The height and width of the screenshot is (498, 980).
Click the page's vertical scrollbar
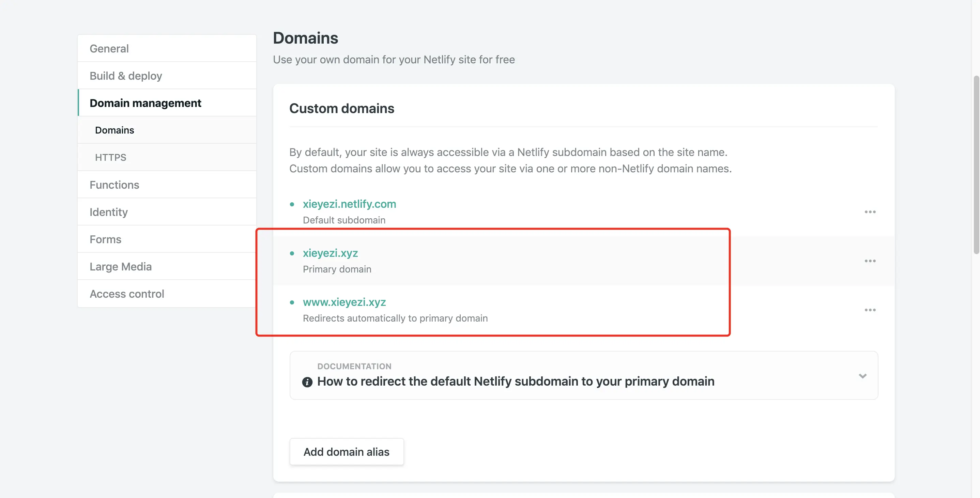tap(976, 164)
